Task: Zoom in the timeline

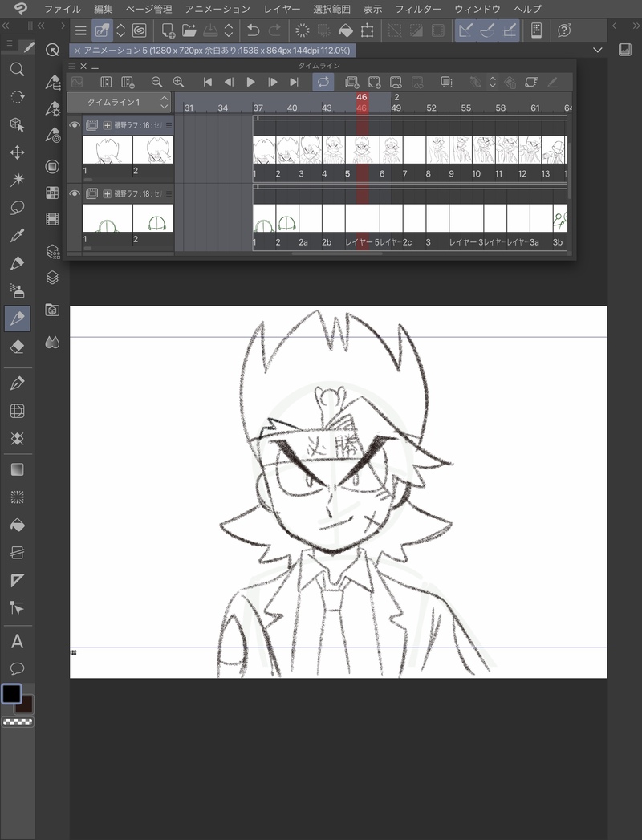Action: (178, 82)
